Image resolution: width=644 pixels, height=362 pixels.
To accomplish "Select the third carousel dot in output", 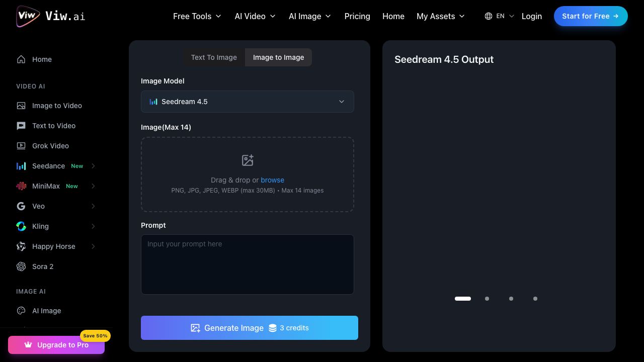I will 511,299.
